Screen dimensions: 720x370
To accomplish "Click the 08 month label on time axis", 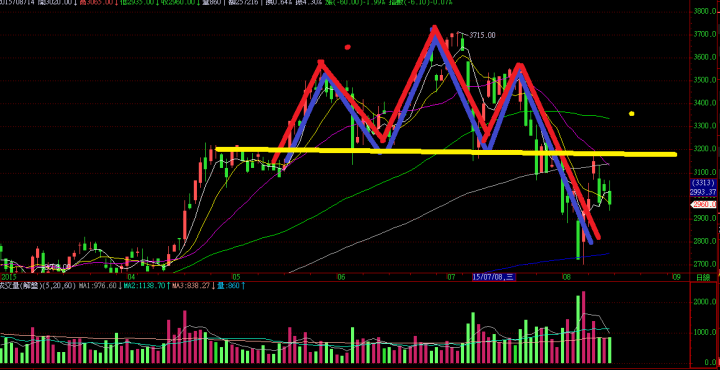I will click(566, 277).
